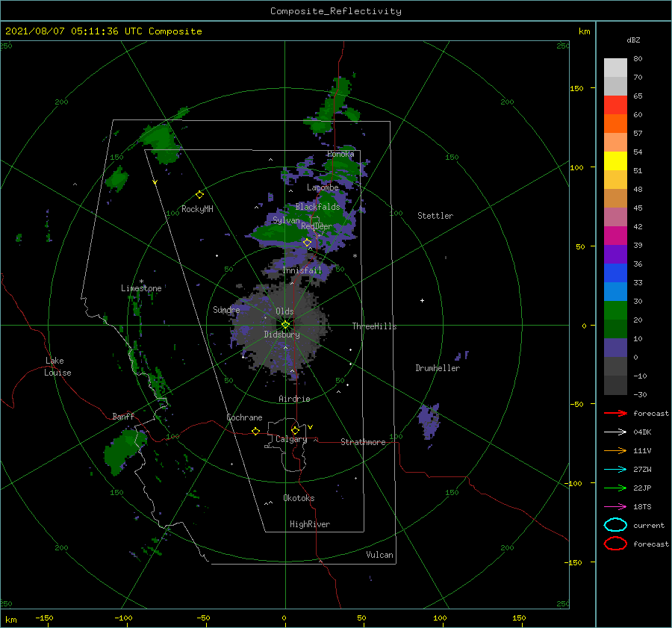This screenshot has height=628, width=672.
Task: Click the white plus marker near ThreeHills
Action: click(x=422, y=300)
